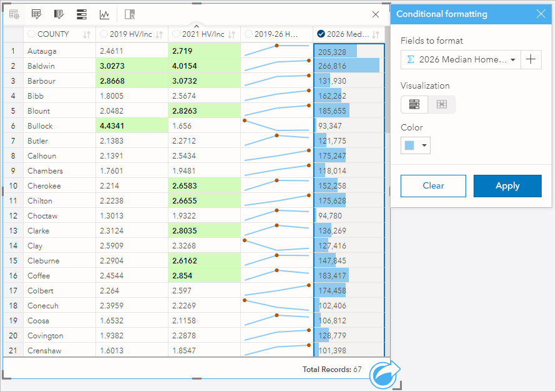Clear the conditional formatting

click(x=433, y=185)
